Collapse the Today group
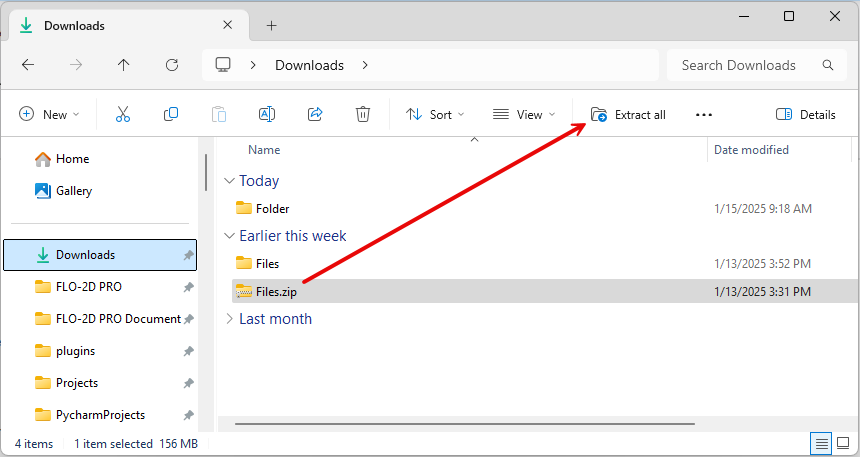 click(230, 181)
